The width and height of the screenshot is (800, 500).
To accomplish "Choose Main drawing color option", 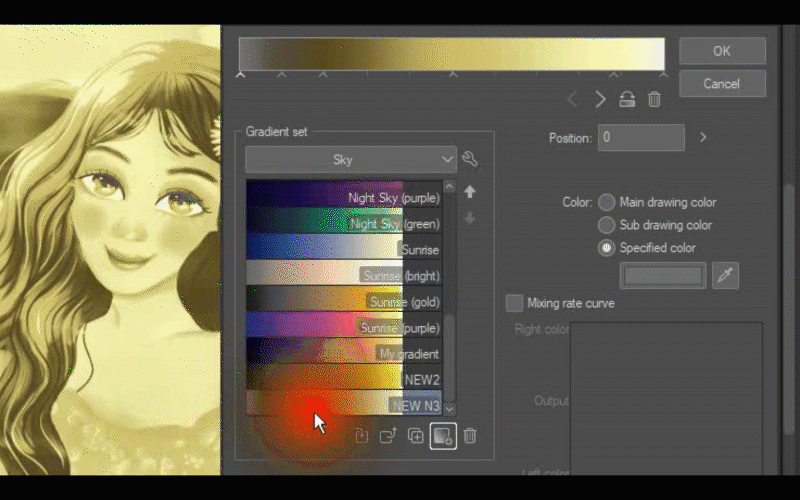I will pyautogui.click(x=606, y=202).
